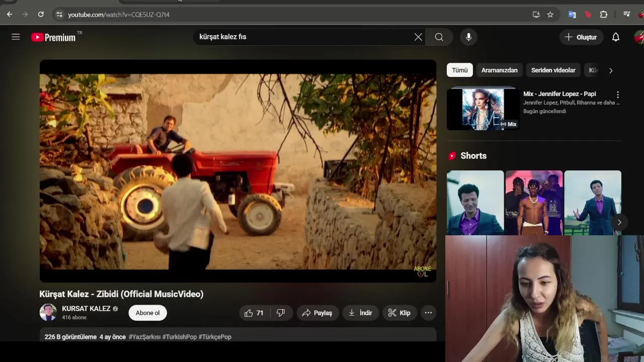
Task: Open YouTube hamburger guide menu
Action: click(16, 37)
